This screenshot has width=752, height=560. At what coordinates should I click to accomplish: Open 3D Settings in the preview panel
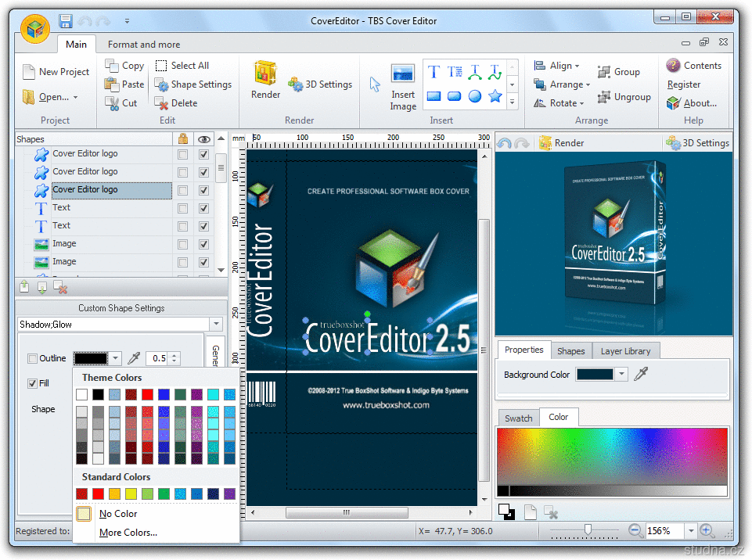697,143
